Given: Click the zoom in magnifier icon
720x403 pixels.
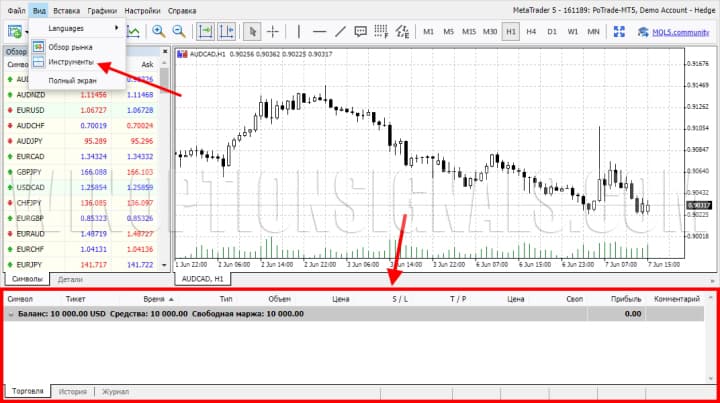Looking at the screenshot, I should [158, 31].
